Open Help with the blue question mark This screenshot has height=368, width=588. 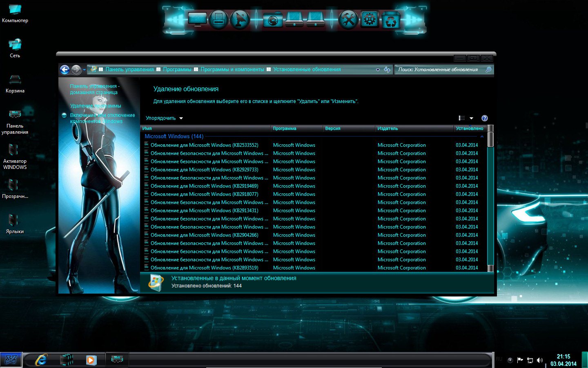(485, 118)
